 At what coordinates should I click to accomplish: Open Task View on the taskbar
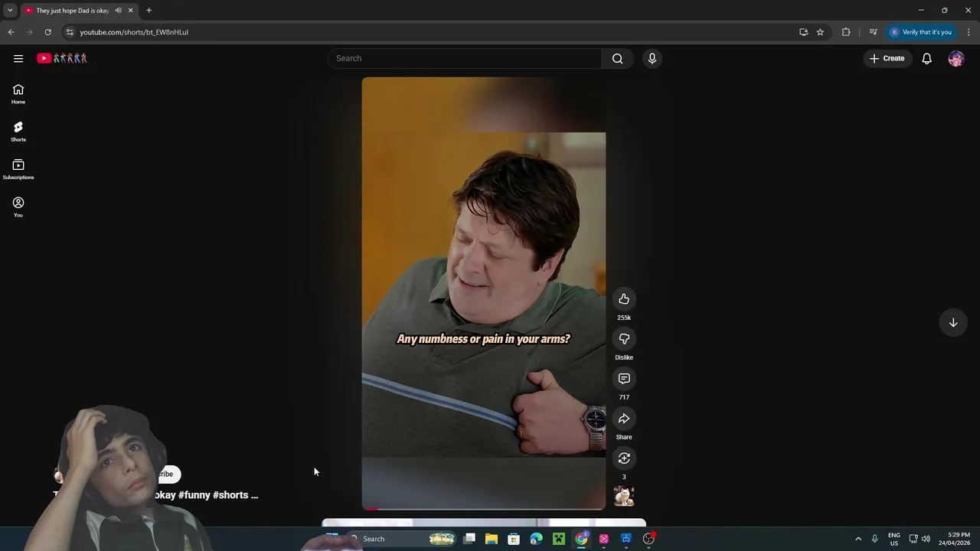[x=469, y=539]
